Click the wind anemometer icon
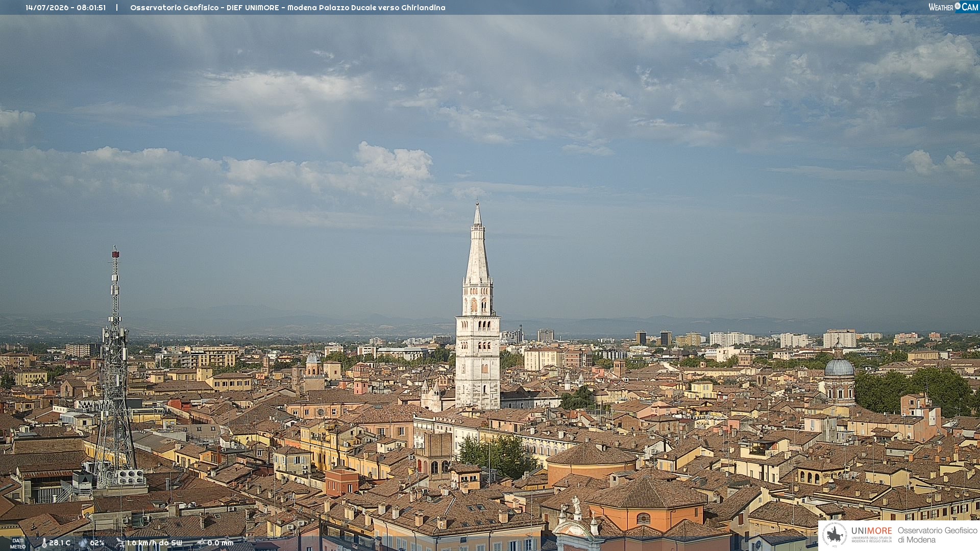Screen dimensions: 980x551 click(x=120, y=543)
